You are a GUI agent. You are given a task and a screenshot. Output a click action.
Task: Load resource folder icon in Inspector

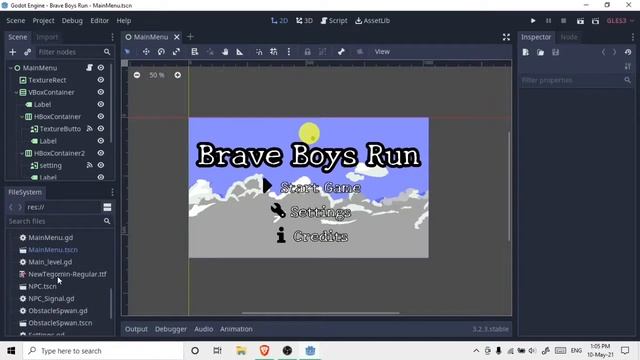click(x=540, y=52)
